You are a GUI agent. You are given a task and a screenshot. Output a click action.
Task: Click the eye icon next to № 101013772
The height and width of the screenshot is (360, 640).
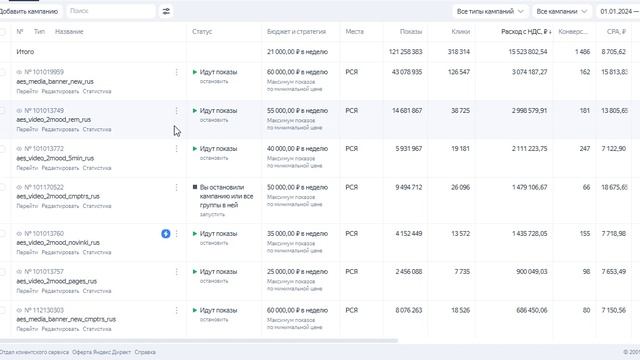coord(19,149)
